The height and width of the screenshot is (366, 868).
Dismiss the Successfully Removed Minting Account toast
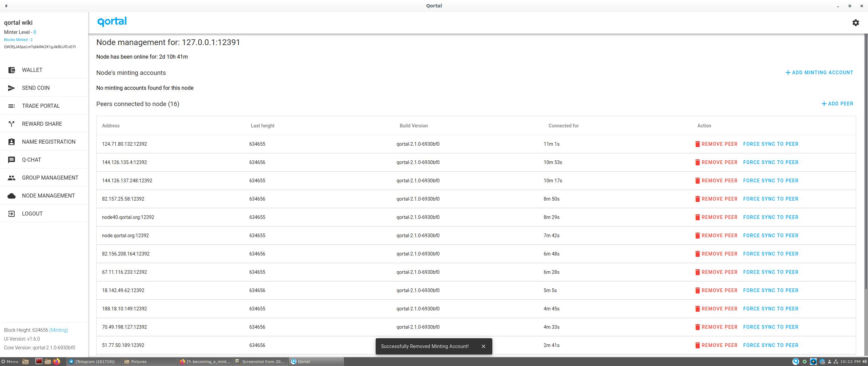tap(484, 346)
